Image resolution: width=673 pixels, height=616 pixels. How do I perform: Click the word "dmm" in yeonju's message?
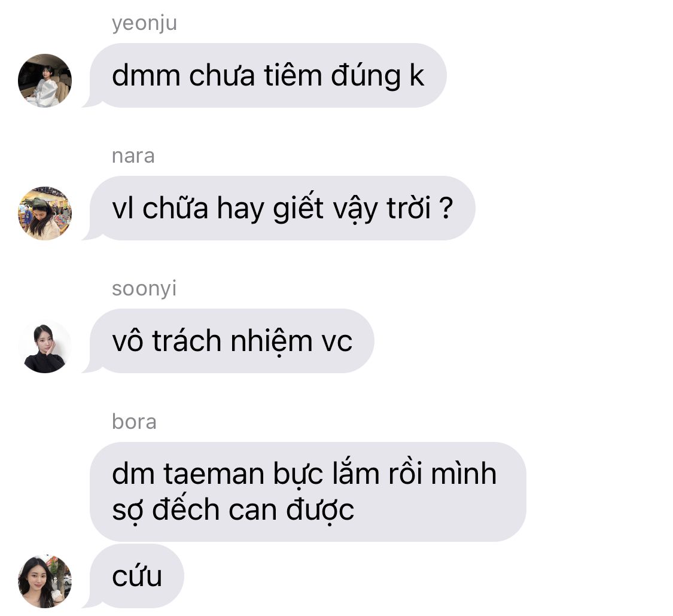pyautogui.click(x=146, y=75)
